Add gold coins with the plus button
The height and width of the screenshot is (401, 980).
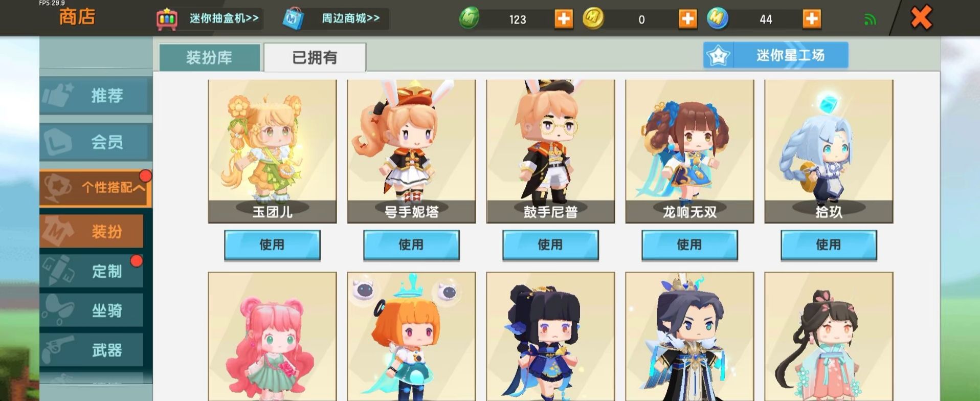(687, 19)
